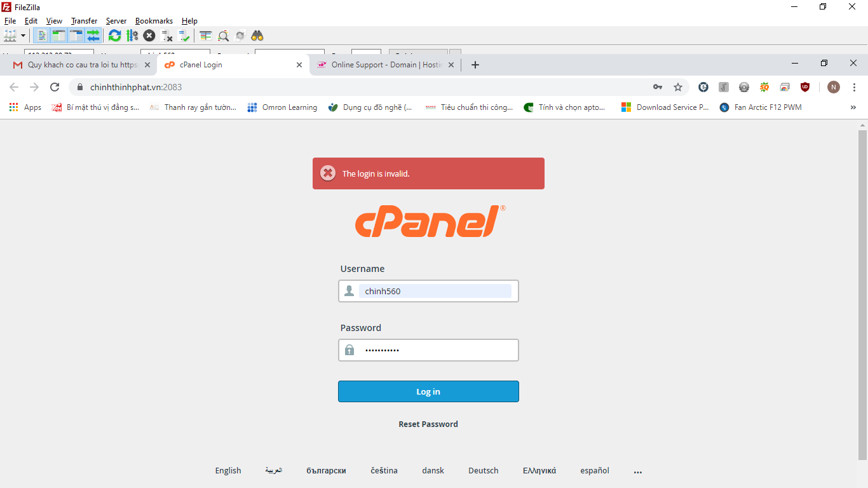Reconnect to last server in FileZilla
Screen dimensions: 868x488
[184, 36]
